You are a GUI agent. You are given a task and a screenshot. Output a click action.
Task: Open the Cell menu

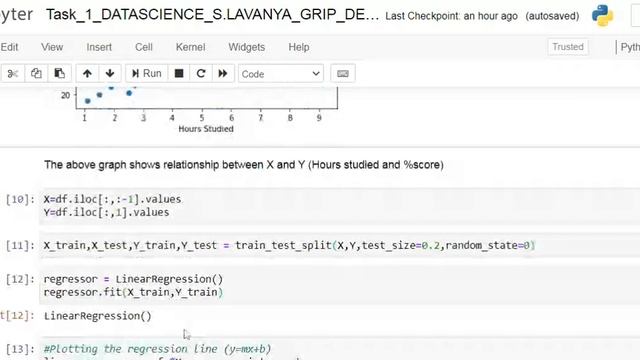(144, 47)
